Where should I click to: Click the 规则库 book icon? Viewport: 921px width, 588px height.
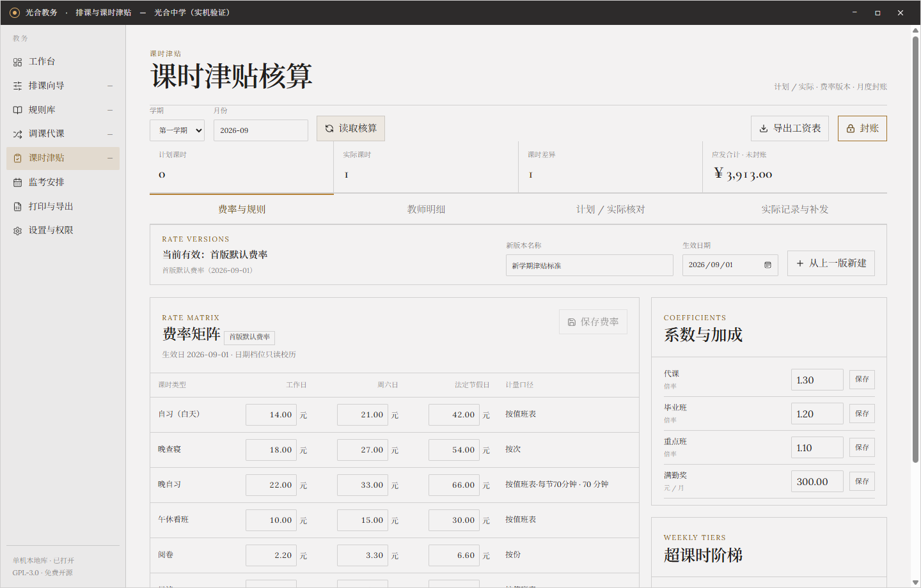tap(17, 110)
